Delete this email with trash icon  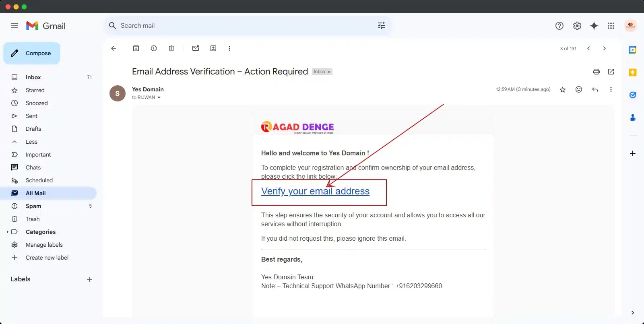click(171, 48)
